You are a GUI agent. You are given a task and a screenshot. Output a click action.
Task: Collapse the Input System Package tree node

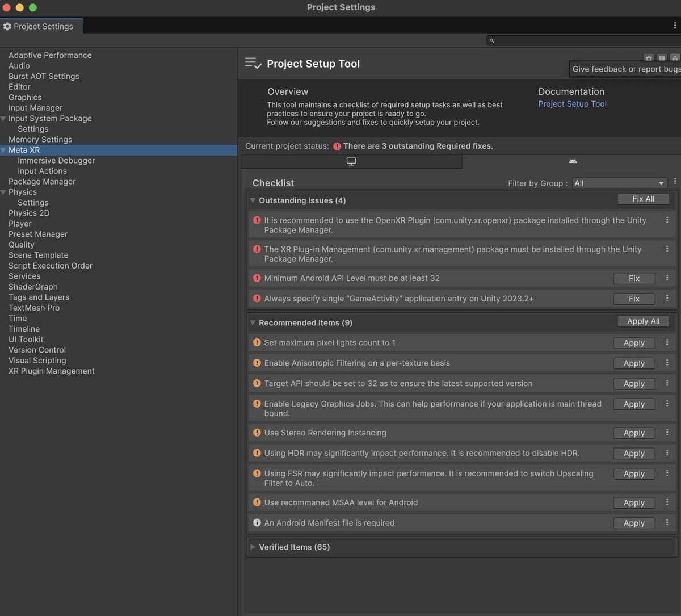tap(3, 119)
